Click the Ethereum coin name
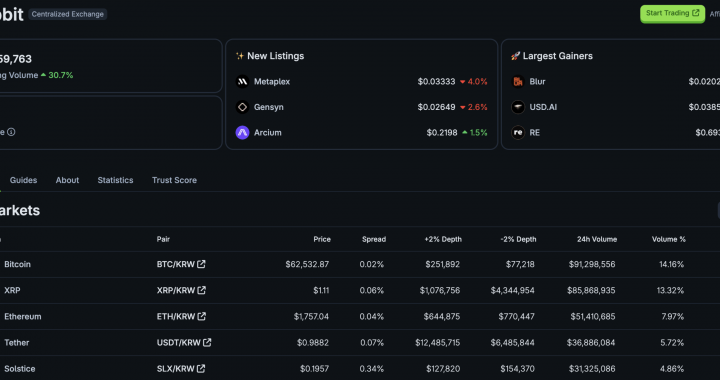Screen dimensions: 720x380 23,316
